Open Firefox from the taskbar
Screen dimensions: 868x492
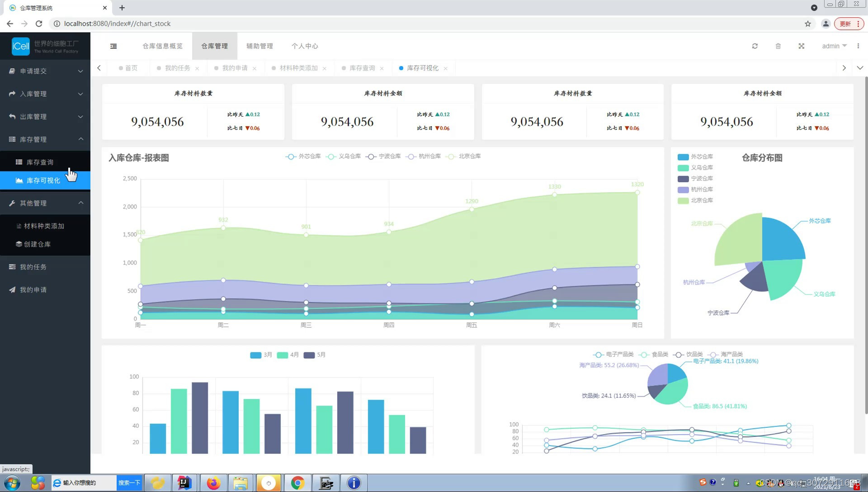(213, 483)
